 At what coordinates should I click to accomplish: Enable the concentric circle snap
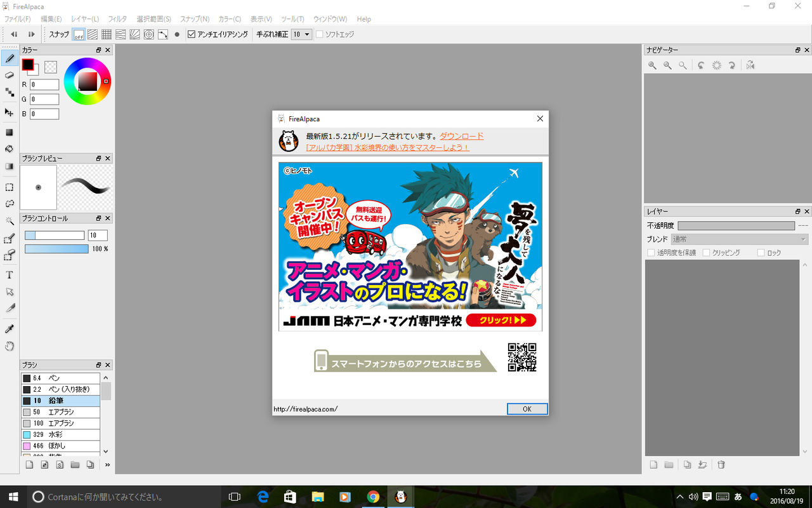tap(148, 34)
